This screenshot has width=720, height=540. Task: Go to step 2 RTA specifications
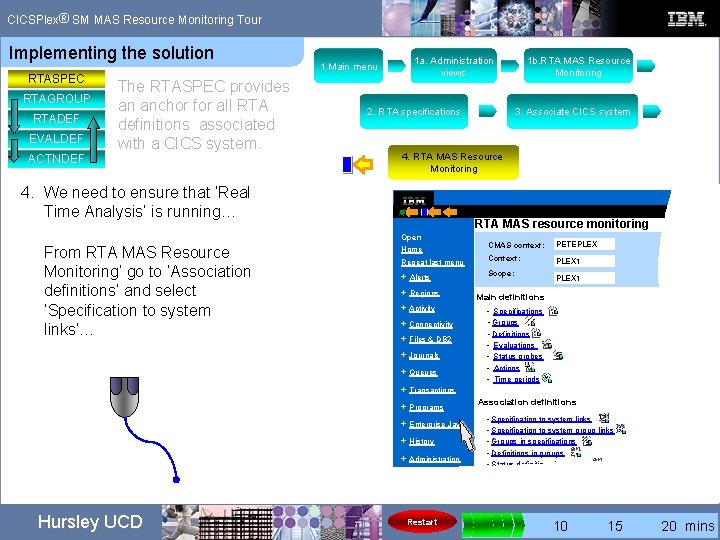pyautogui.click(x=414, y=112)
